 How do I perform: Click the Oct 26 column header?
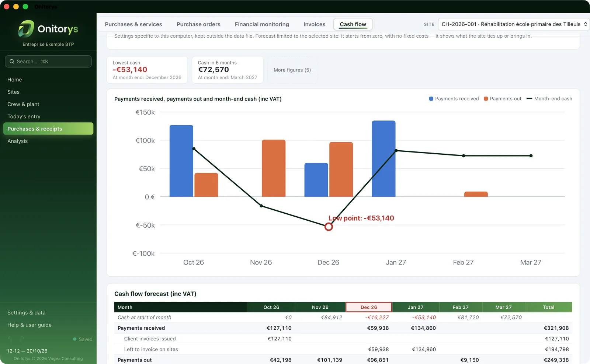click(271, 307)
